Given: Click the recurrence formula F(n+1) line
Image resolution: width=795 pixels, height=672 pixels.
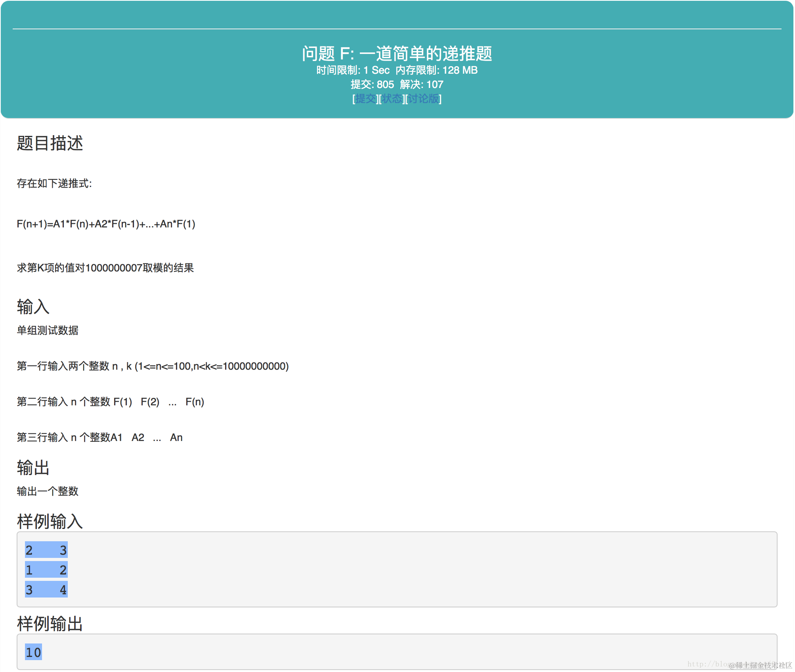Looking at the screenshot, I should click(x=106, y=224).
